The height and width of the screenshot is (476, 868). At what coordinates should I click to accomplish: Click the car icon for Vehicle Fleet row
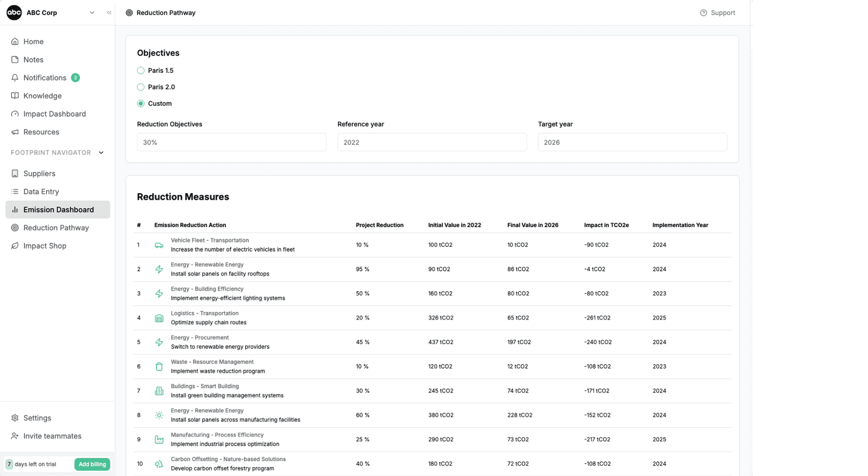(x=159, y=245)
